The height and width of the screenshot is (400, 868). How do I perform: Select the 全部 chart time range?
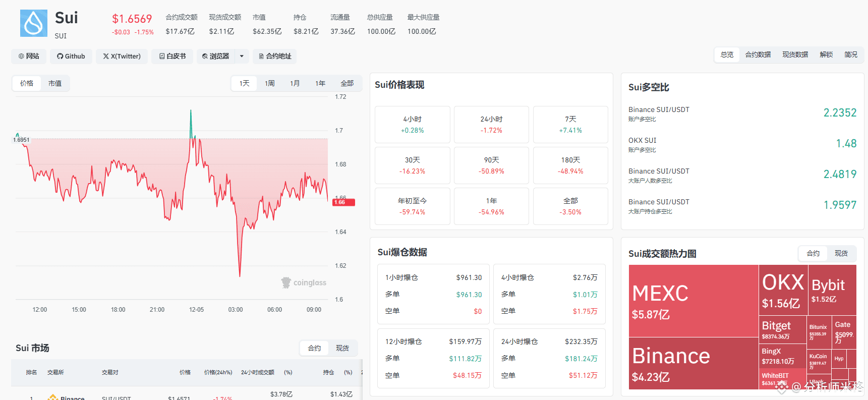[347, 83]
